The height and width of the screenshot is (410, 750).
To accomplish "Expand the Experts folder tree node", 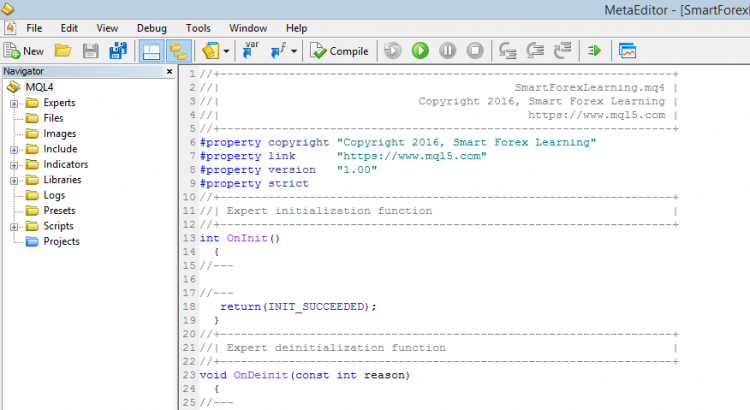I will [14, 103].
